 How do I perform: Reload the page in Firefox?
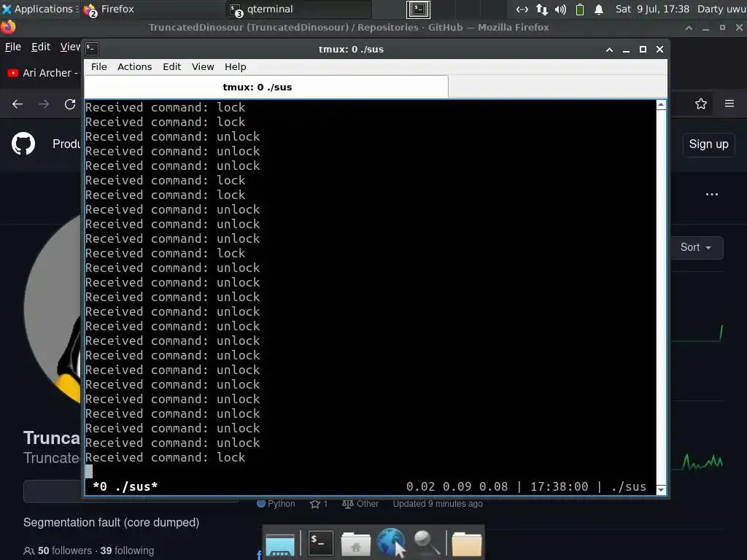click(x=70, y=104)
